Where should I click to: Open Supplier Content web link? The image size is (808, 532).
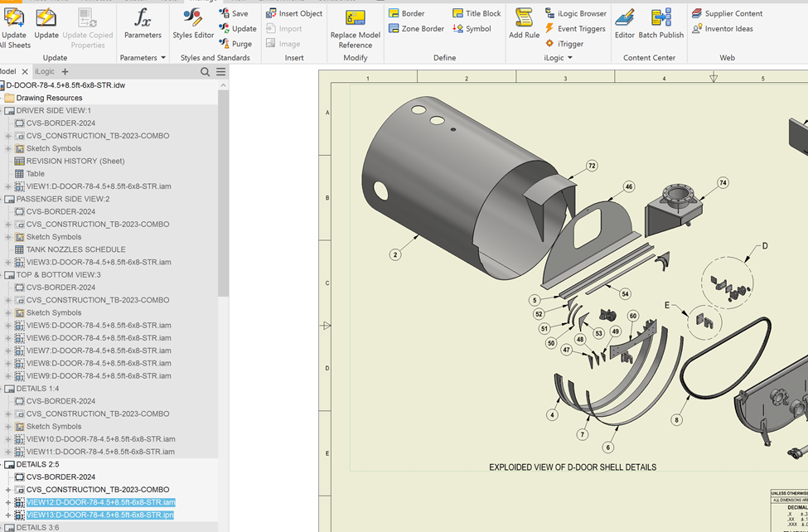727,13
